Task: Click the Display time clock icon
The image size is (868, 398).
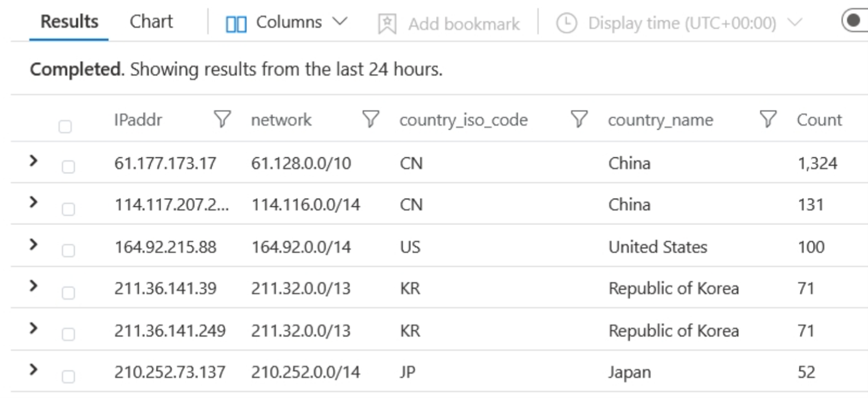Action: (x=566, y=23)
